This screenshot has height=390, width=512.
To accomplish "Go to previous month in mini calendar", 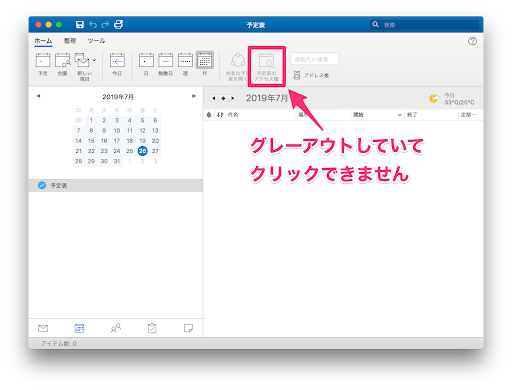I will click(x=38, y=96).
